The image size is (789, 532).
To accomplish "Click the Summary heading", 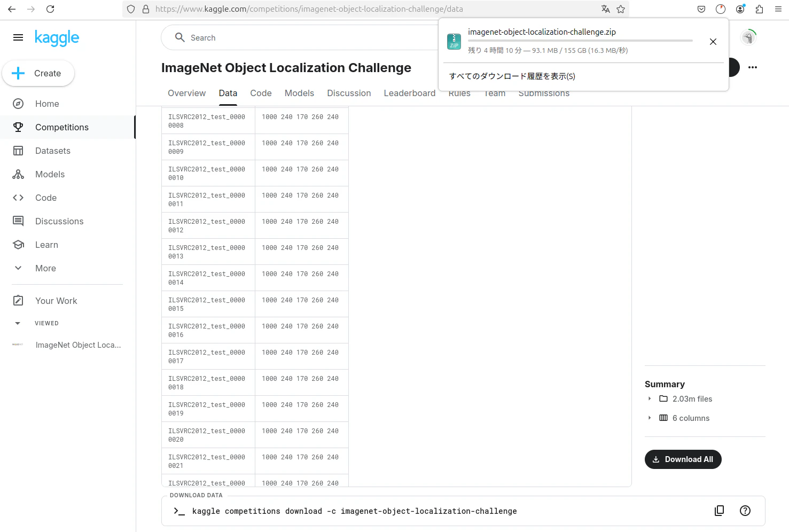I will [x=665, y=384].
